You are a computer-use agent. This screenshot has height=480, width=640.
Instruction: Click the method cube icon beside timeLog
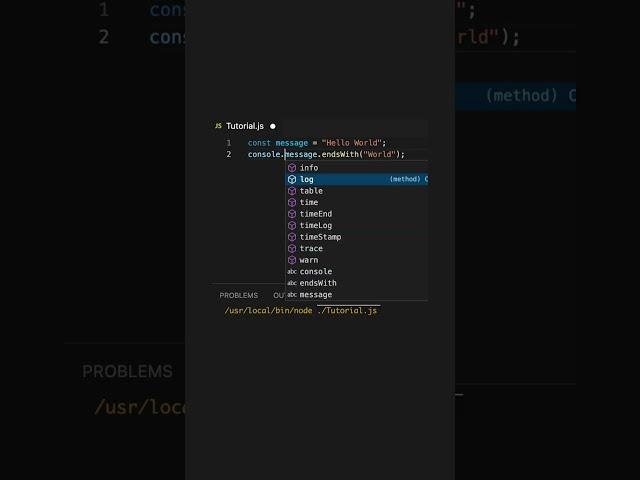292,225
